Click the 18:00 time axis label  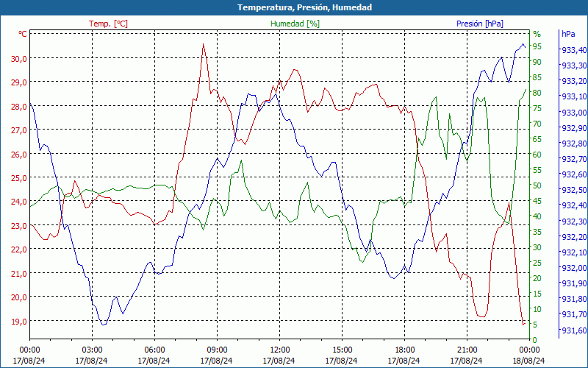[x=404, y=350]
